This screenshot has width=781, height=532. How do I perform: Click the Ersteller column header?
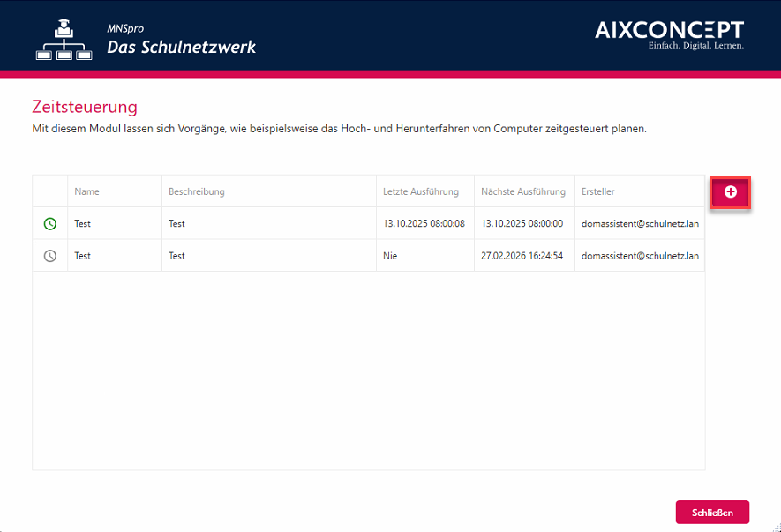click(597, 191)
